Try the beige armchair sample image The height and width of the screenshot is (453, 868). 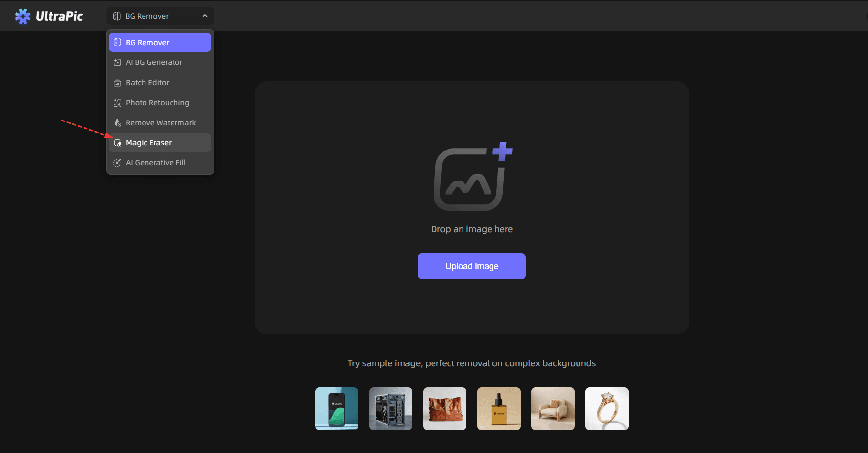coord(553,409)
